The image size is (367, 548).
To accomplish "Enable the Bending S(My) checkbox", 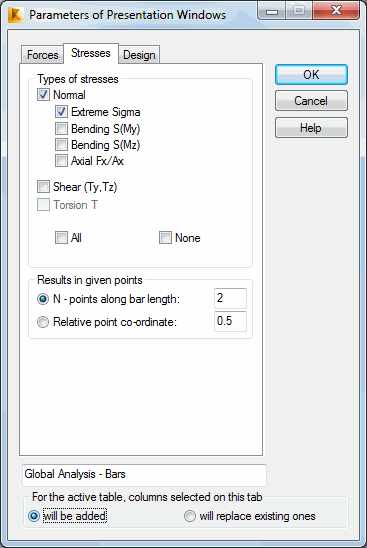I will (x=61, y=129).
